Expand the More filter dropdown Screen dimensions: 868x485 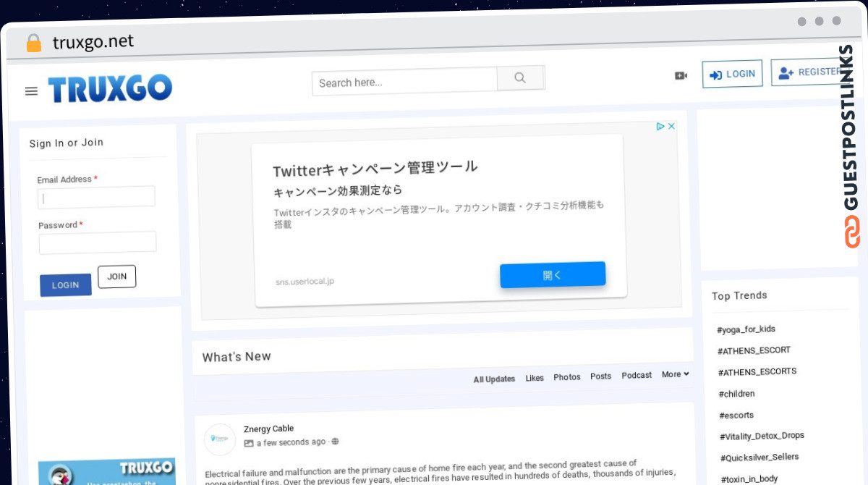676,374
